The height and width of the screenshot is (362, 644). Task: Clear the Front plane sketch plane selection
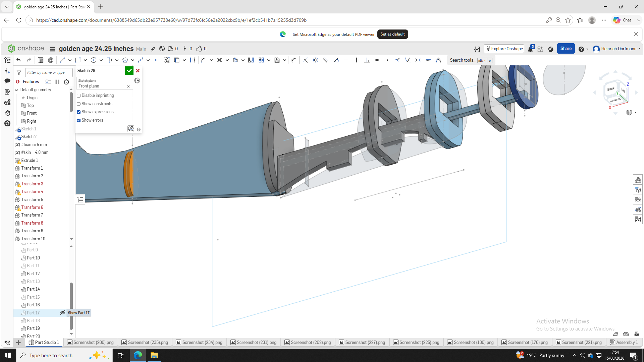pyautogui.click(x=128, y=86)
